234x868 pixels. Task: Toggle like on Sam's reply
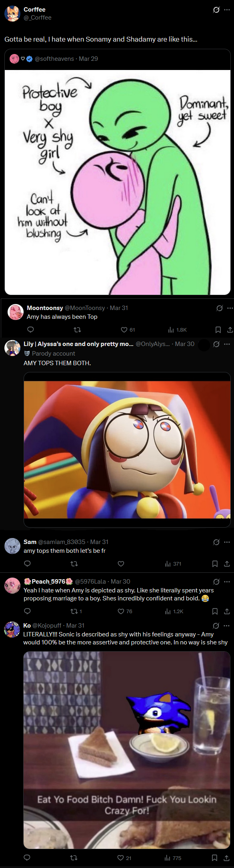pos(121,564)
